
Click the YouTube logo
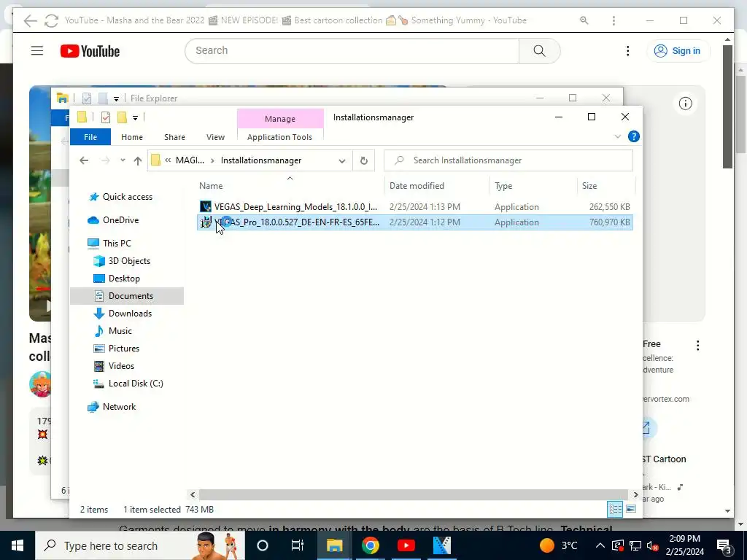(90, 51)
